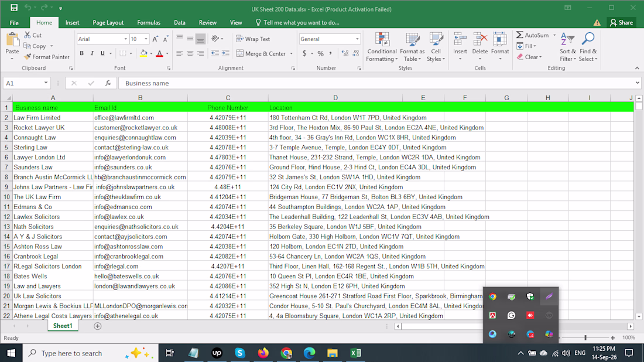Screen dimensions: 644x362
Task: Increase the font size
Action: pos(155,39)
